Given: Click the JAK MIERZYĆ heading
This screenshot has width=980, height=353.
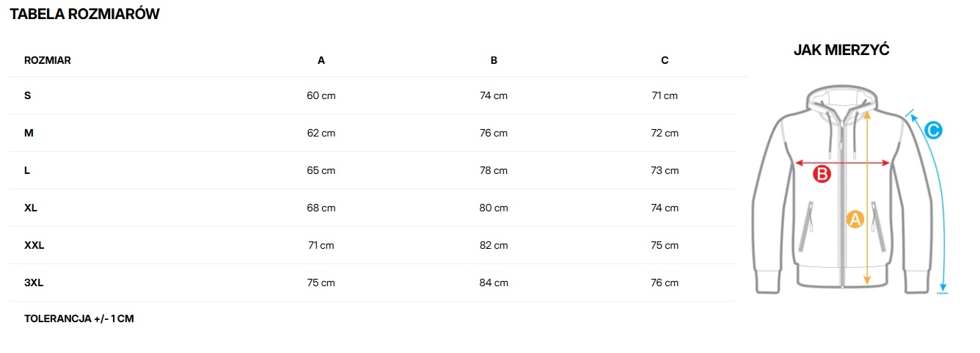Looking at the screenshot, I should click(x=841, y=50).
